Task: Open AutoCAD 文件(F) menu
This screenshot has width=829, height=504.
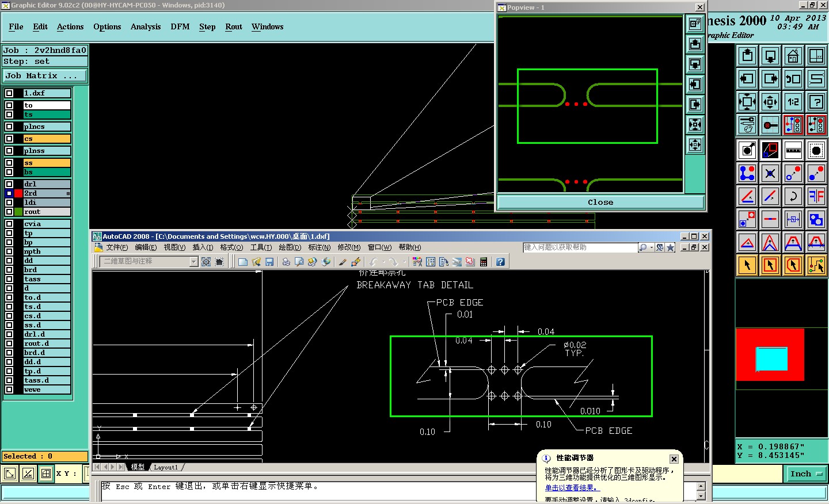Action: (117, 247)
